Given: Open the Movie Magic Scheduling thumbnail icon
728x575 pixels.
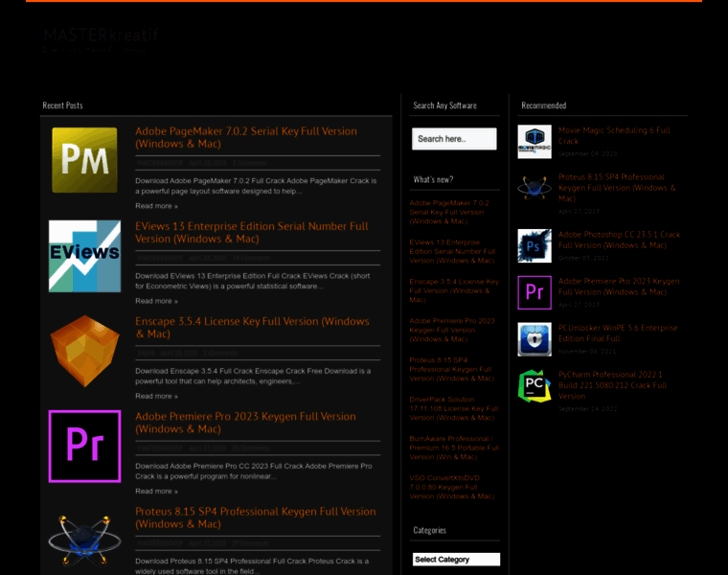Looking at the screenshot, I should click(535, 142).
